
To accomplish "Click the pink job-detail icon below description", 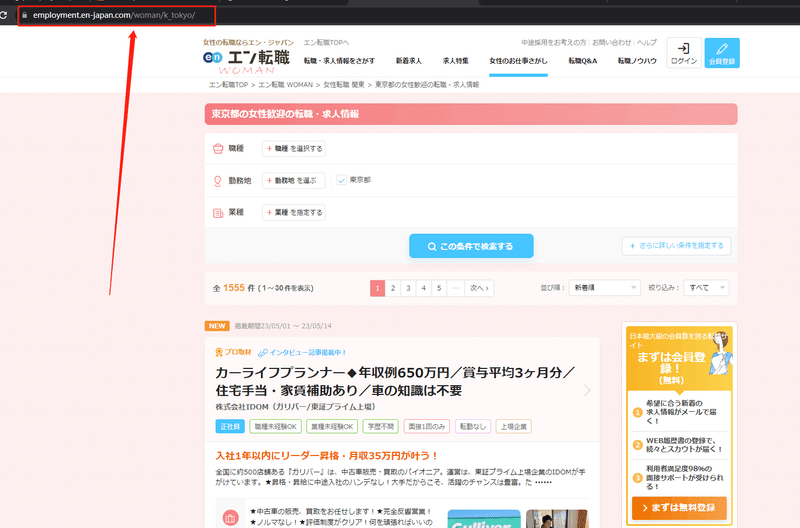I will (230, 518).
